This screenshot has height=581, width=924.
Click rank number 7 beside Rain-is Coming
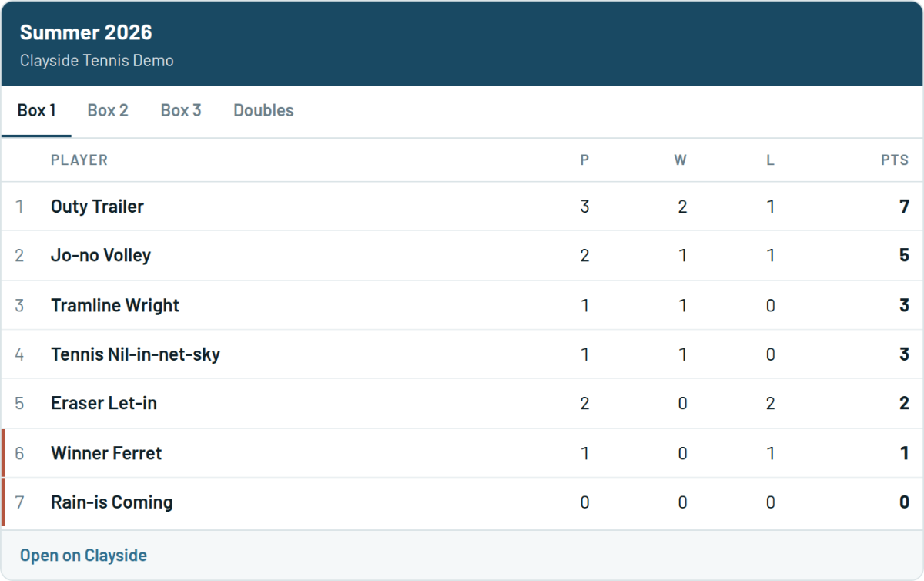click(x=19, y=502)
